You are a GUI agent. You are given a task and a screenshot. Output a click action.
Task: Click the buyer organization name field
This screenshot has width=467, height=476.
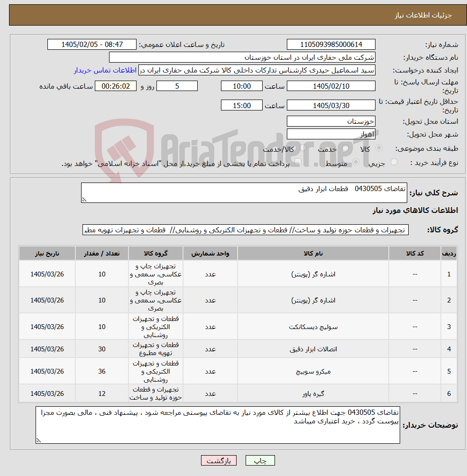[242, 57]
